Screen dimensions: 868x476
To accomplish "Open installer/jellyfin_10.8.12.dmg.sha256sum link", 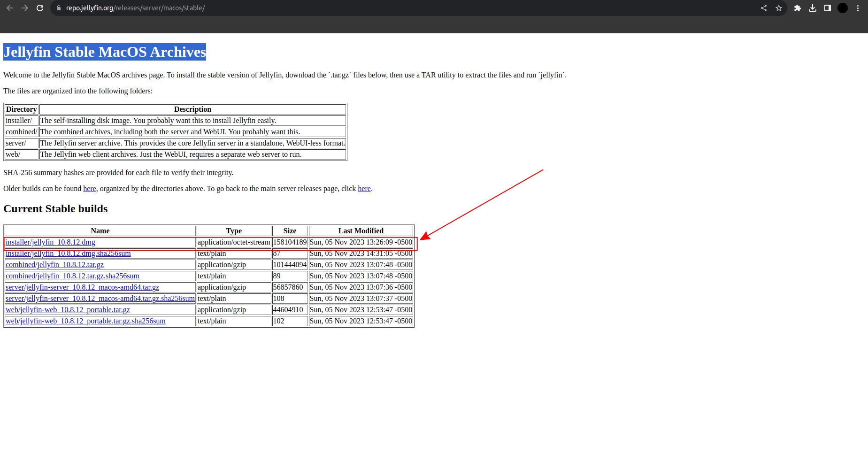I will (68, 253).
